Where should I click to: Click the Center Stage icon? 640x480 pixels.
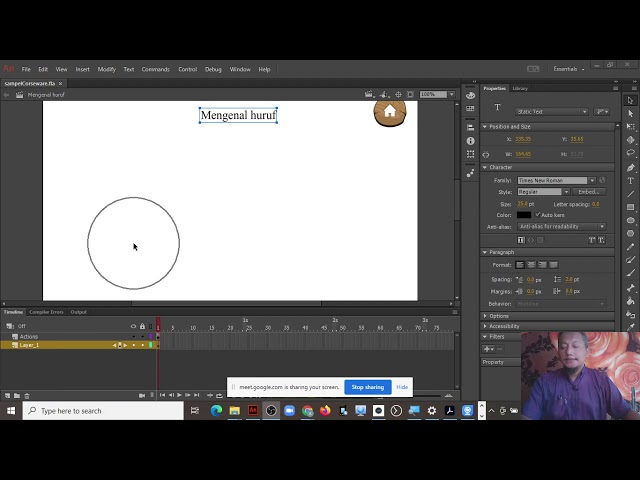(x=398, y=94)
